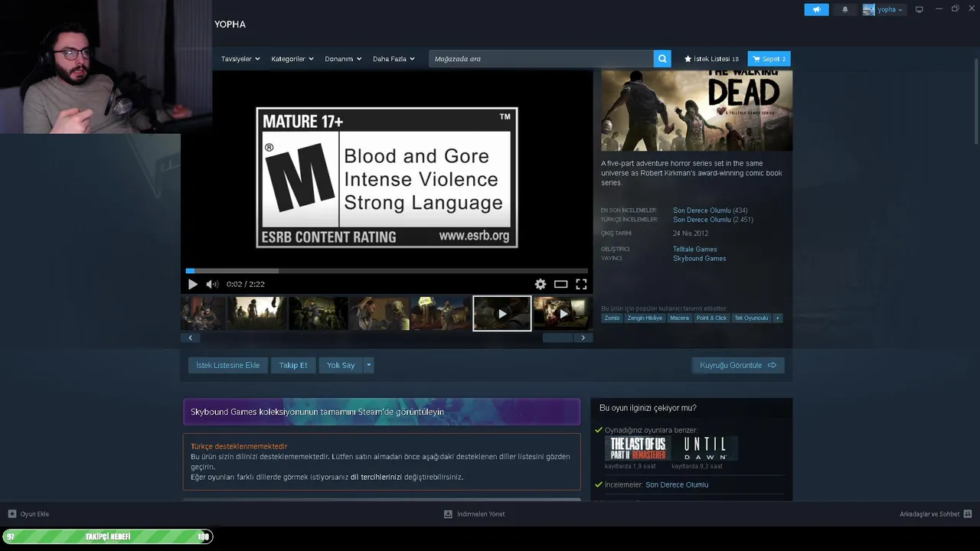This screenshot has height=551, width=980.
Task: Seek along the trailer progress bar
Action: click(x=387, y=271)
